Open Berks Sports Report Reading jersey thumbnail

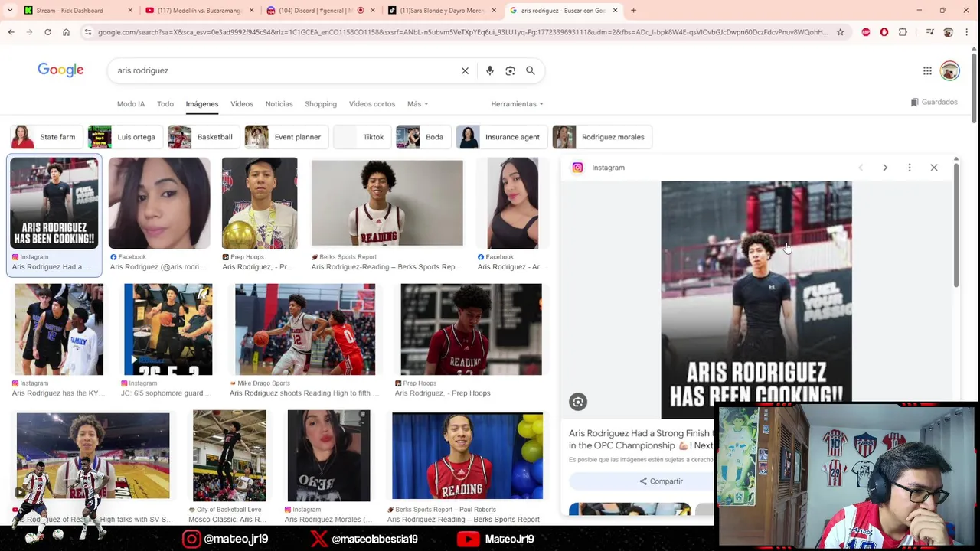click(387, 204)
